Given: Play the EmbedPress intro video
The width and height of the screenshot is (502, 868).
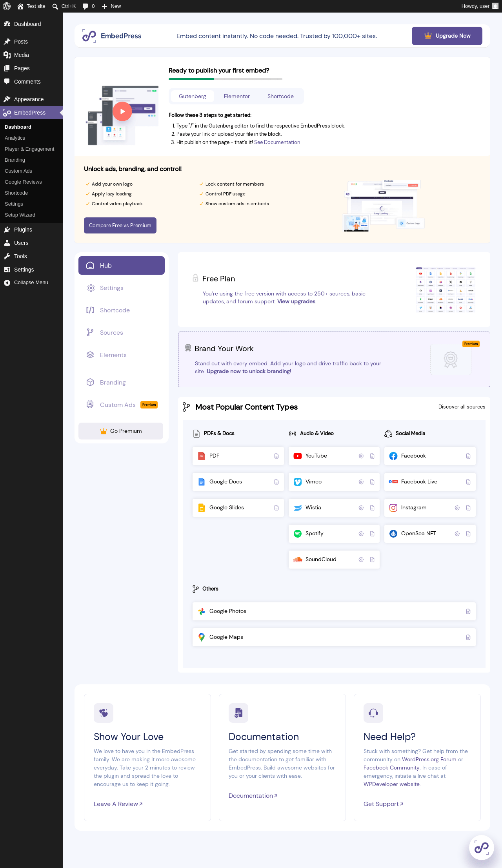Looking at the screenshot, I should [x=122, y=111].
